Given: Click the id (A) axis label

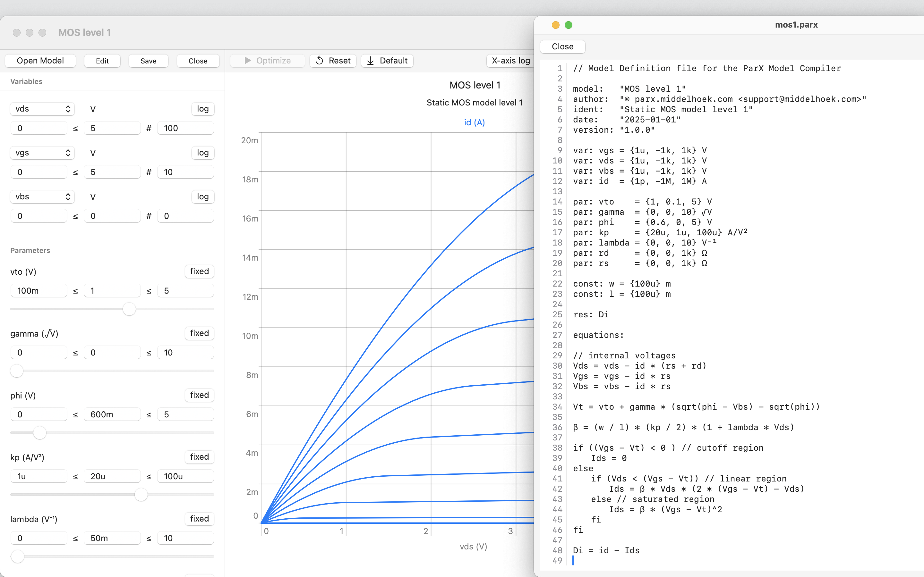Looking at the screenshot, I should (x=474, y=122).
